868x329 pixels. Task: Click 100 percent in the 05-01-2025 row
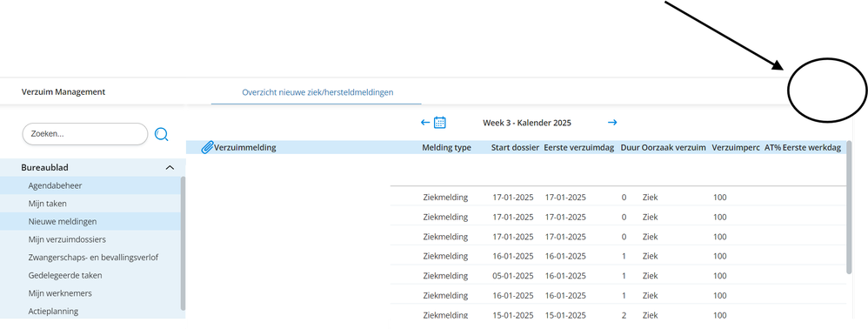[719, 276]
